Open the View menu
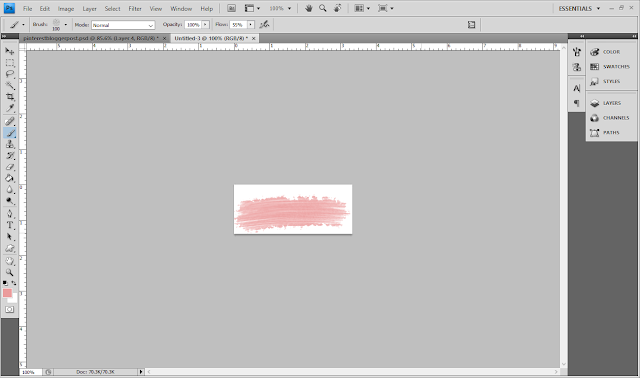The height and width of the screenshot is (378, 640). click(x=156, y=9)
